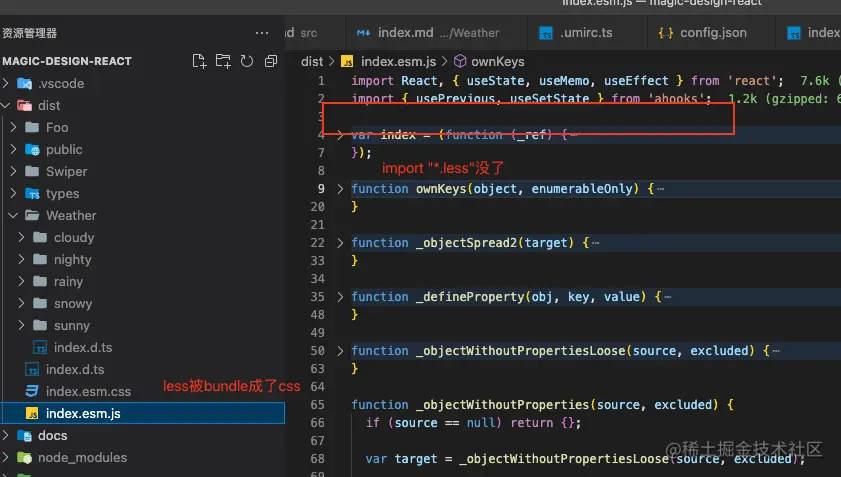This screenshot has height=477, width=841.
Task: Click the docs folder icon
Action: (24, 436)
